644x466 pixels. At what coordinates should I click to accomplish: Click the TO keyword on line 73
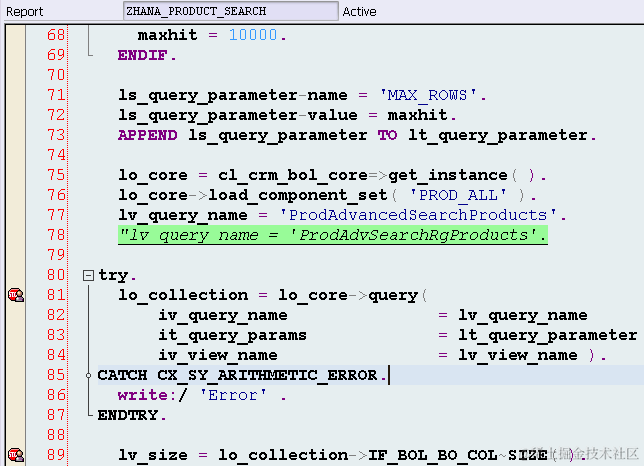click(388, 135)
